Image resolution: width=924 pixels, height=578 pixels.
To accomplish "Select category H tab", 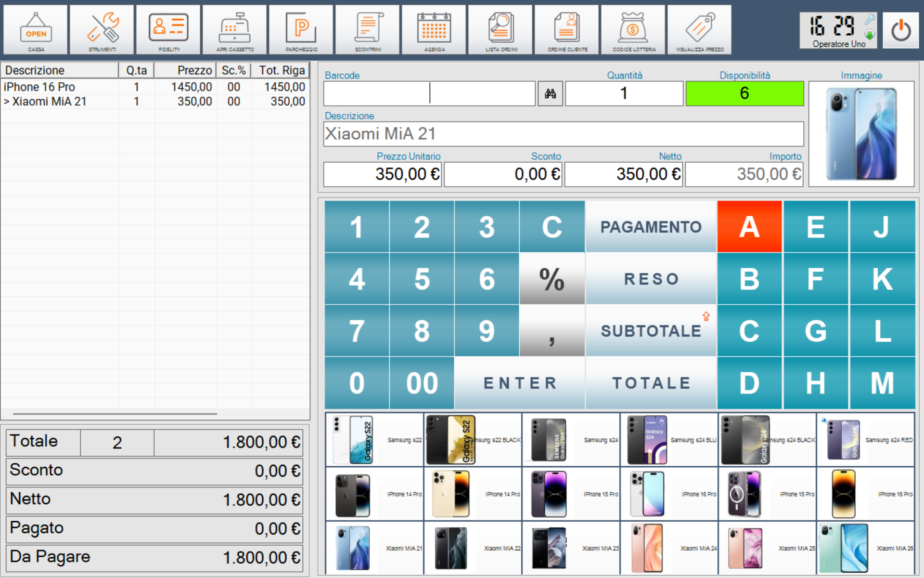I will coord(816,383).
